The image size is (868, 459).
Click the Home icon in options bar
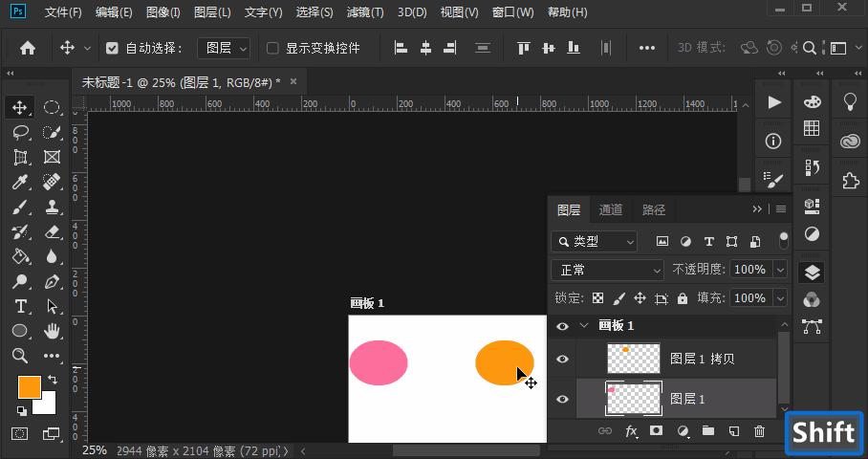[x=28, y=48]
